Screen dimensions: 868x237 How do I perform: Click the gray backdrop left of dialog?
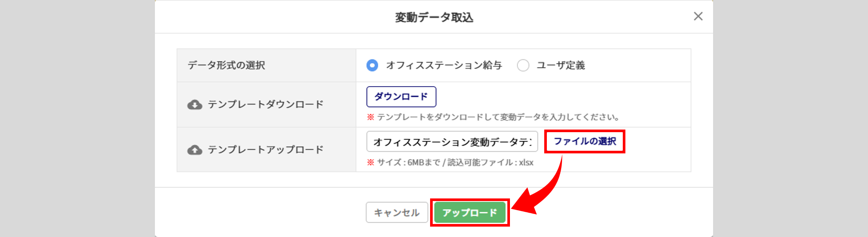[77, 118]
